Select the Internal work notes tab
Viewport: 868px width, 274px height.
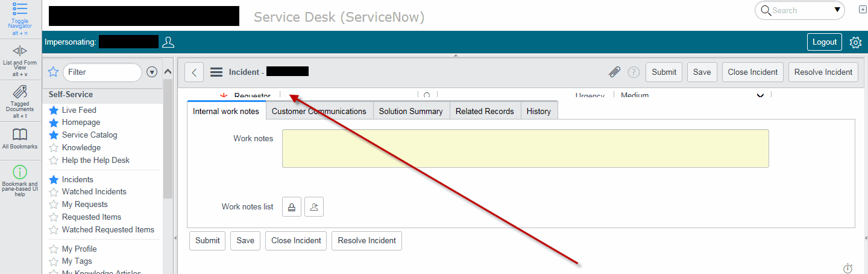coord(226,111)
